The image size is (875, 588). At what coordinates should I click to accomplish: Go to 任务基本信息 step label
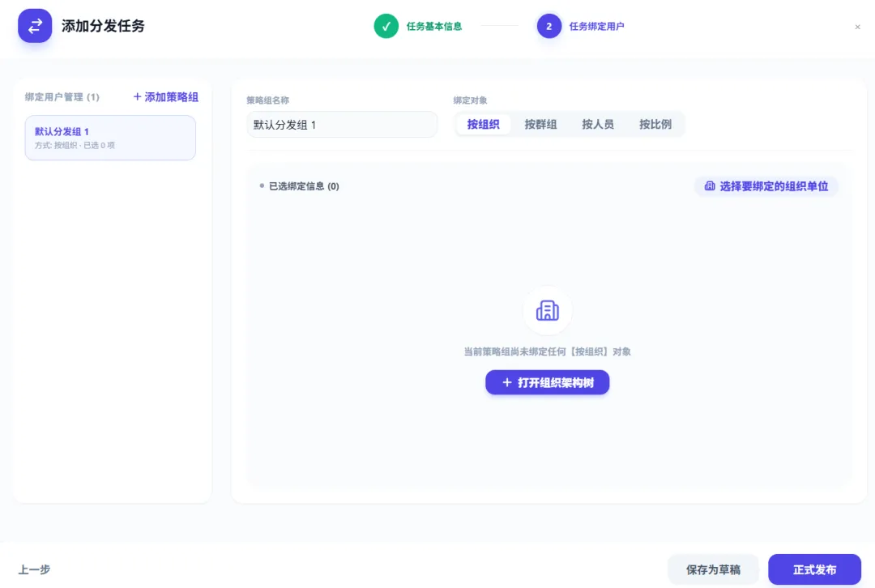[434, 26]
